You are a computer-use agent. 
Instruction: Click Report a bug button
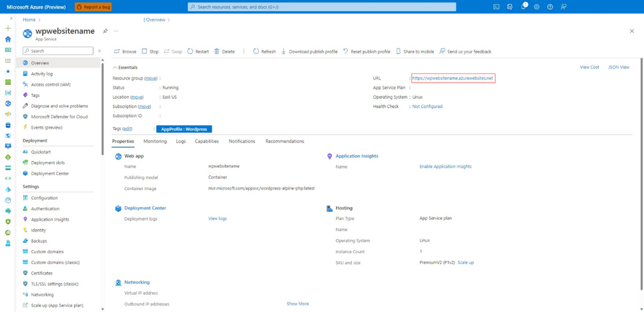(93, 7)
